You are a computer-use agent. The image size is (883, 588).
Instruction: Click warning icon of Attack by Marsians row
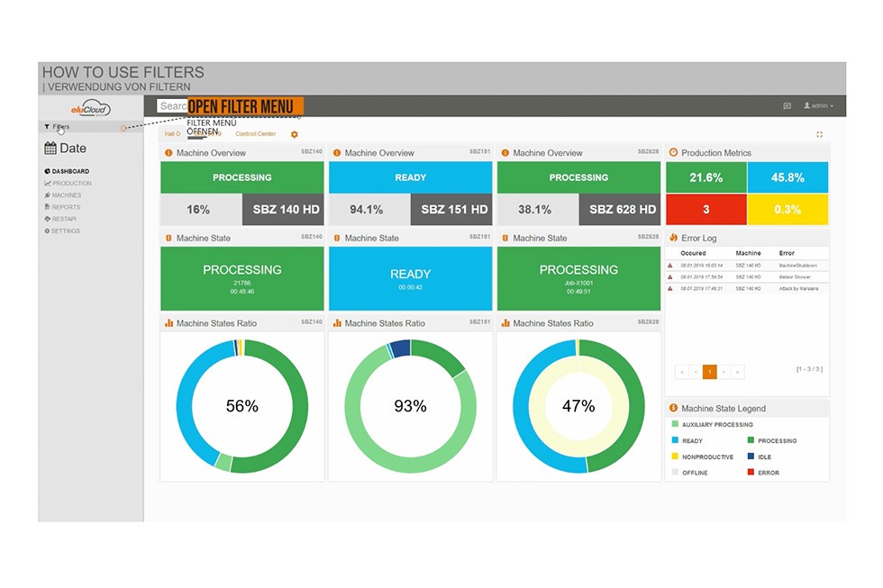670,288
